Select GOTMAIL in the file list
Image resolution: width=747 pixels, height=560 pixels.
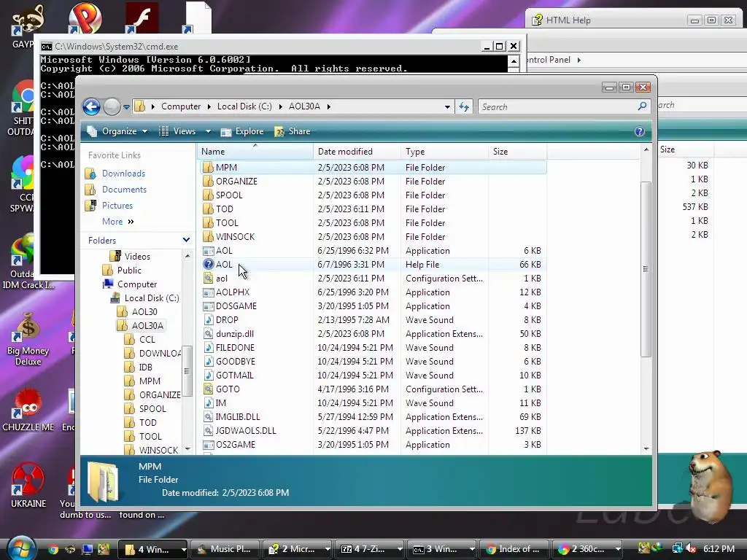click(x=234, y=375)
